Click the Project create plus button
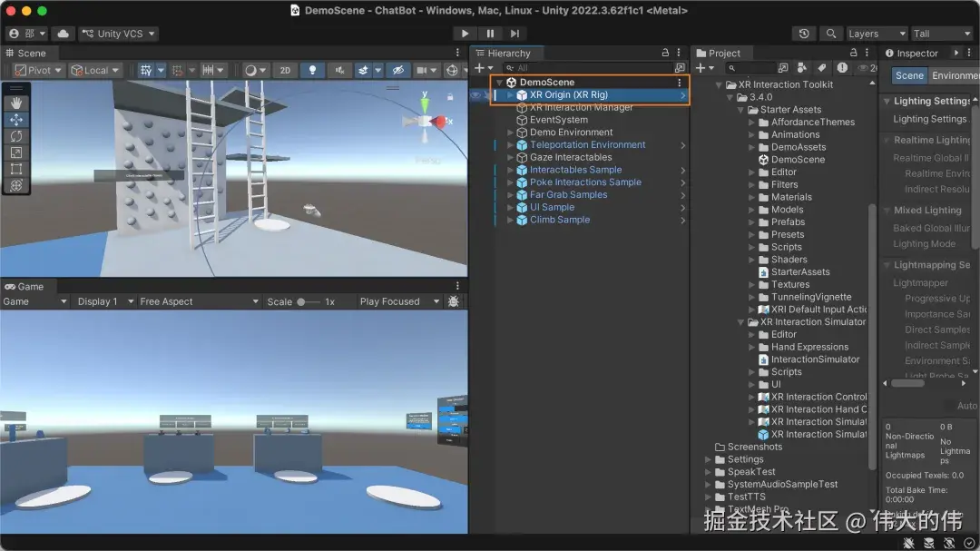 click(x=704, y=67)
